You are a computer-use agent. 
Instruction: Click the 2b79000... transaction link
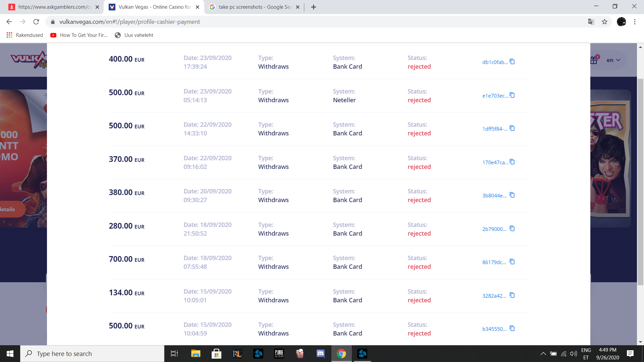tap(494, 229)
